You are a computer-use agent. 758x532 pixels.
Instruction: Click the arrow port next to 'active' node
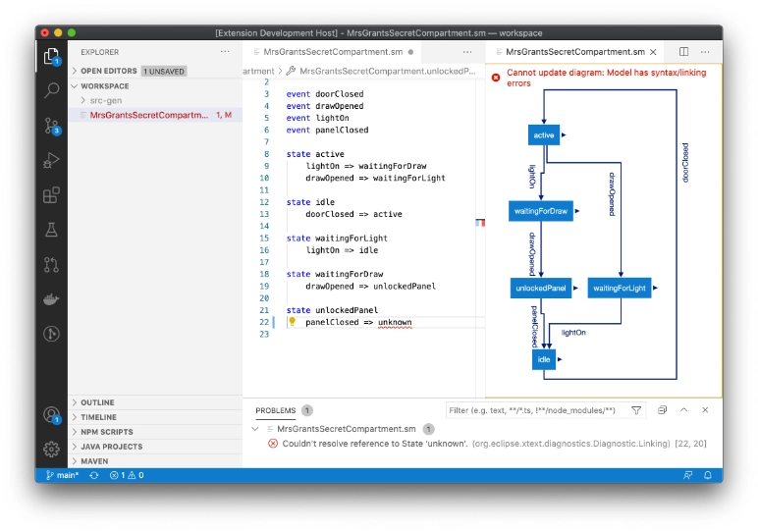(564, 134)
